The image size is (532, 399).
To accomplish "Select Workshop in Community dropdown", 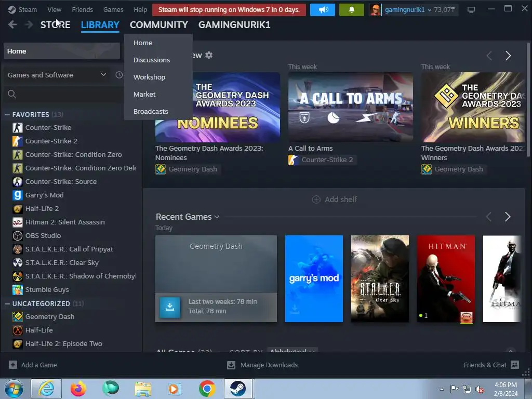I will coord(149,77).
